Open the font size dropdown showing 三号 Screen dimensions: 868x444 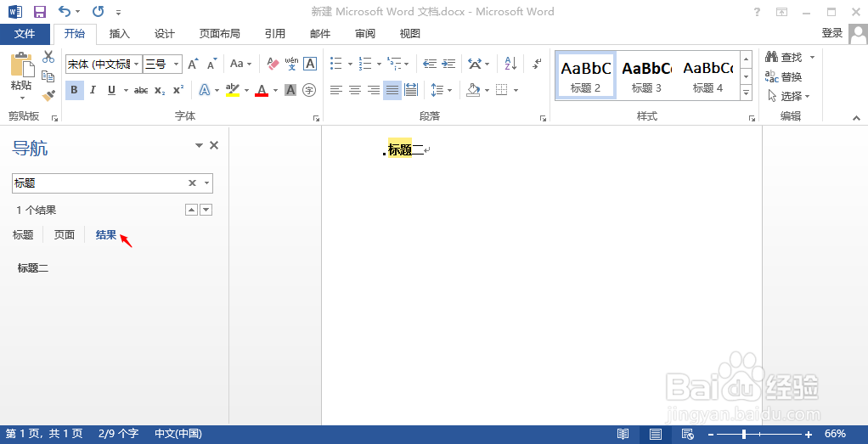tap(177, 65)
